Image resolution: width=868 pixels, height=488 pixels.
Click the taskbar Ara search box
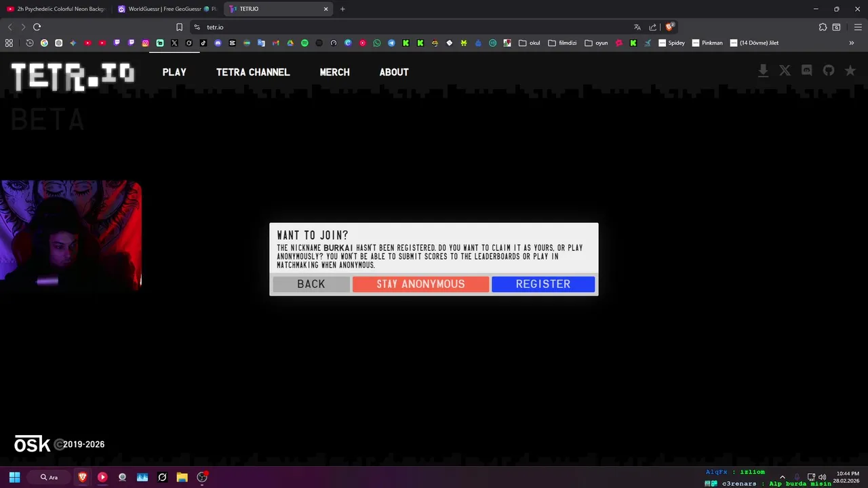coord(50,477)
